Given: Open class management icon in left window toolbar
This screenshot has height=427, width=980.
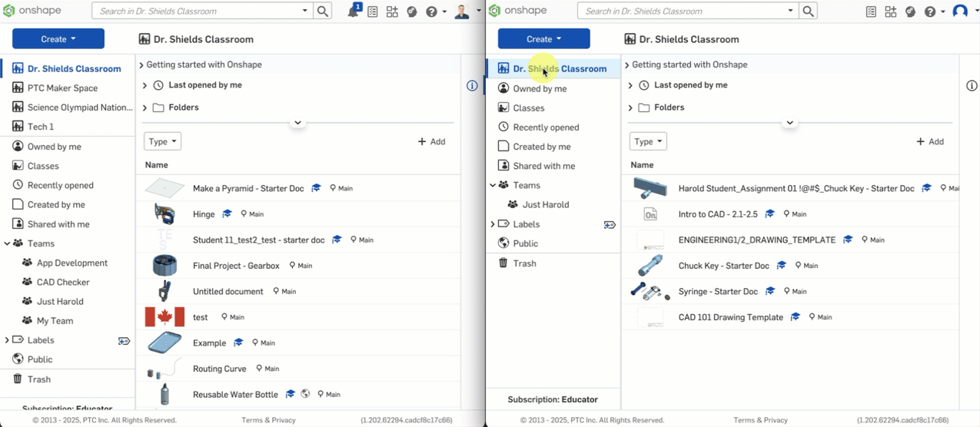Looking at the screenshot, I should pyautogui.click(x=373, y=12).
